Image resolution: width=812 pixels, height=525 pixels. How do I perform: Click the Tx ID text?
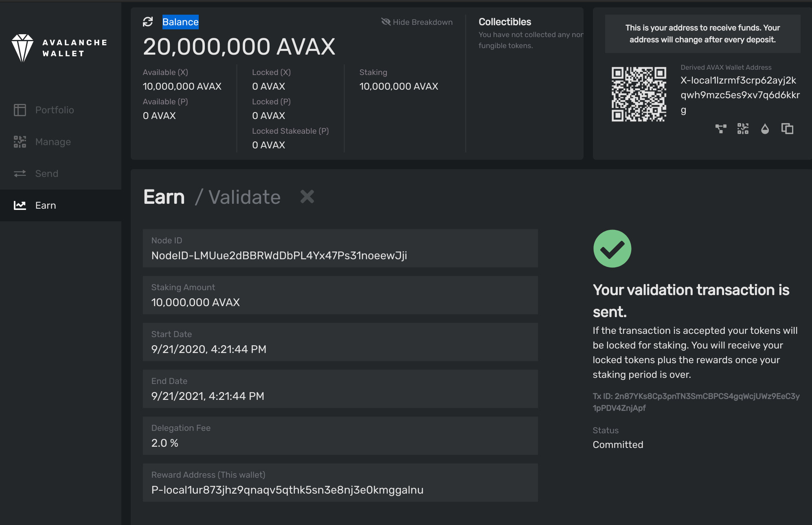pos(696,402)
